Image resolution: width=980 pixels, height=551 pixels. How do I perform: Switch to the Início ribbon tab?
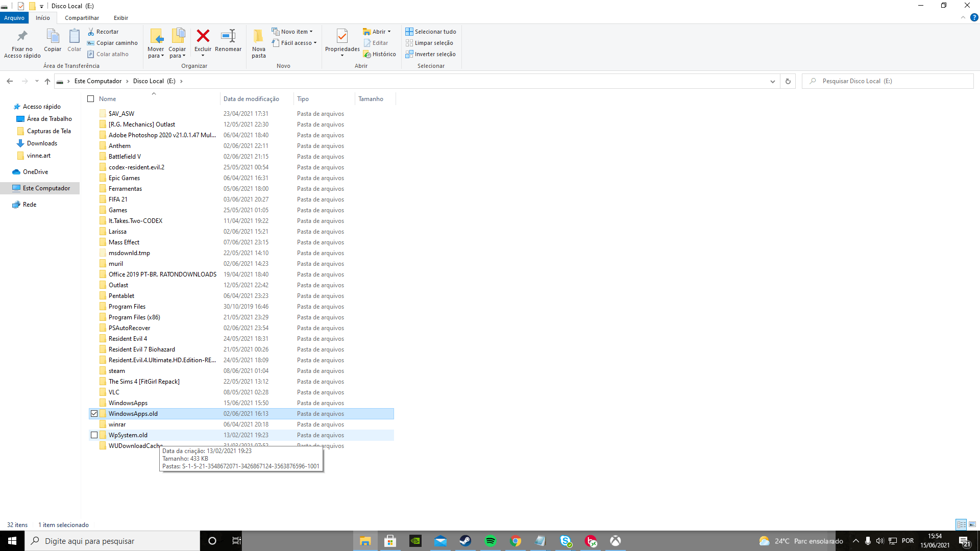click(x=43, y=18)
